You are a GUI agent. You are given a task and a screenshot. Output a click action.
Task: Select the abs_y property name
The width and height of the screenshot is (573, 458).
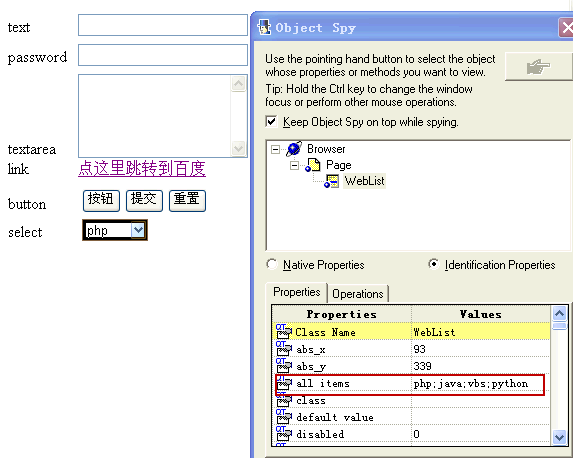[x=311, y=367]
